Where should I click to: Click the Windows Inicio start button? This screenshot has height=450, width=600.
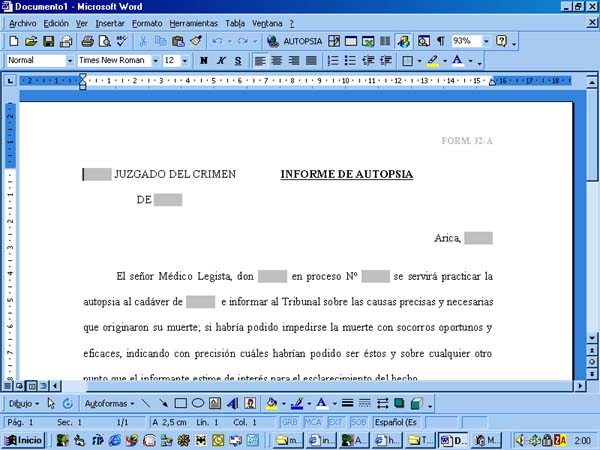24,440
